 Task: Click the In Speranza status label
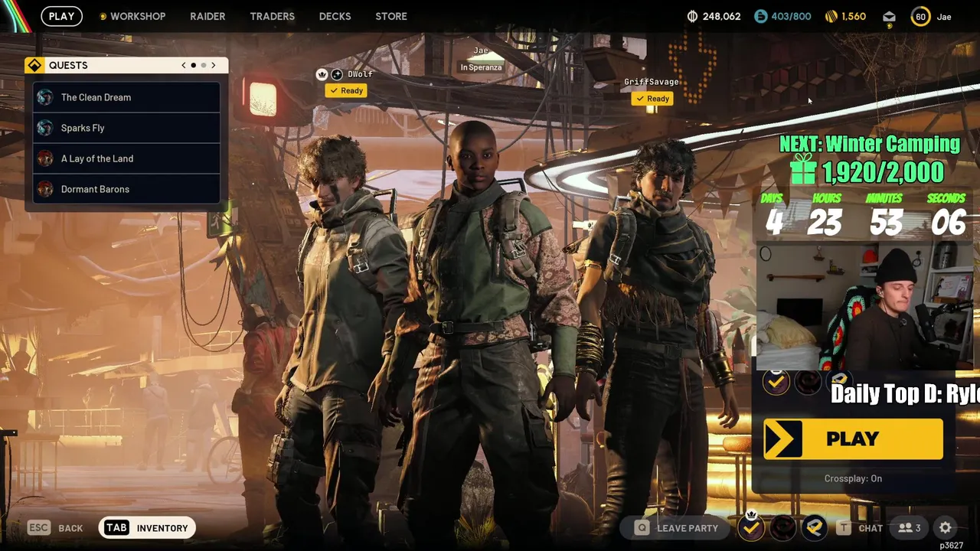point(481,67)
